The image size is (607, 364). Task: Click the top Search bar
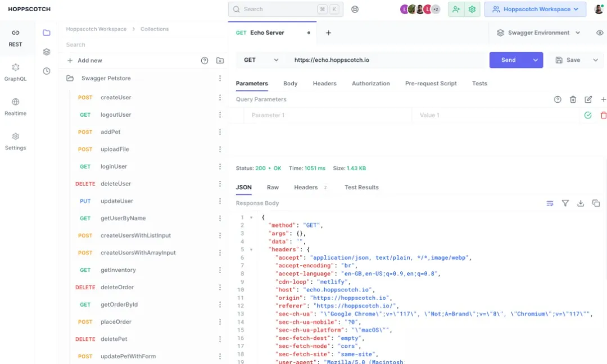click(286, 10)
